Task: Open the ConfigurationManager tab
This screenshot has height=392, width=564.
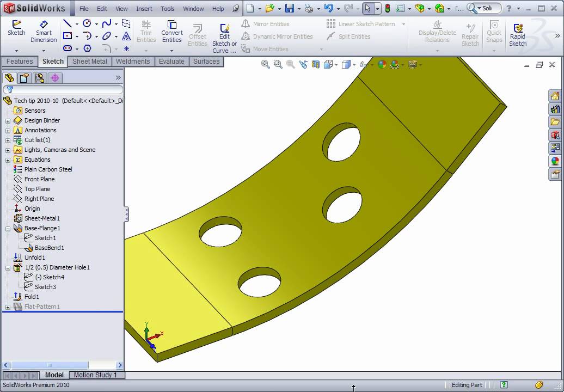Action: (x=40, y=78)
